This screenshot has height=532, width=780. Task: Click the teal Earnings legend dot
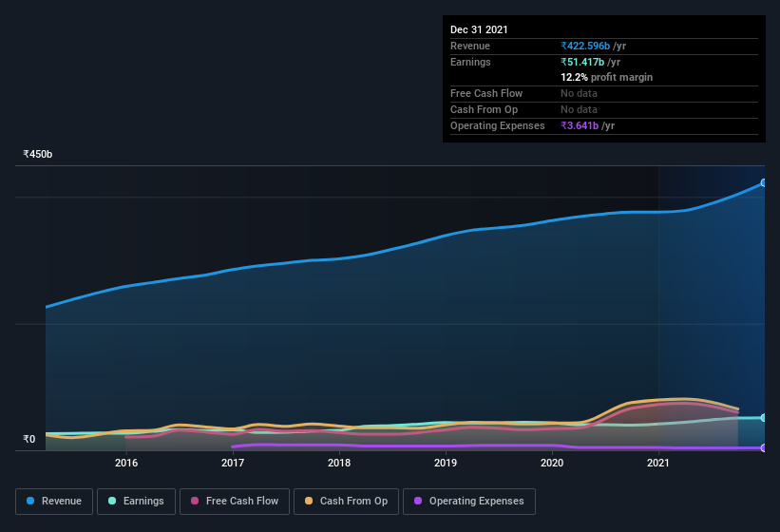112,501
